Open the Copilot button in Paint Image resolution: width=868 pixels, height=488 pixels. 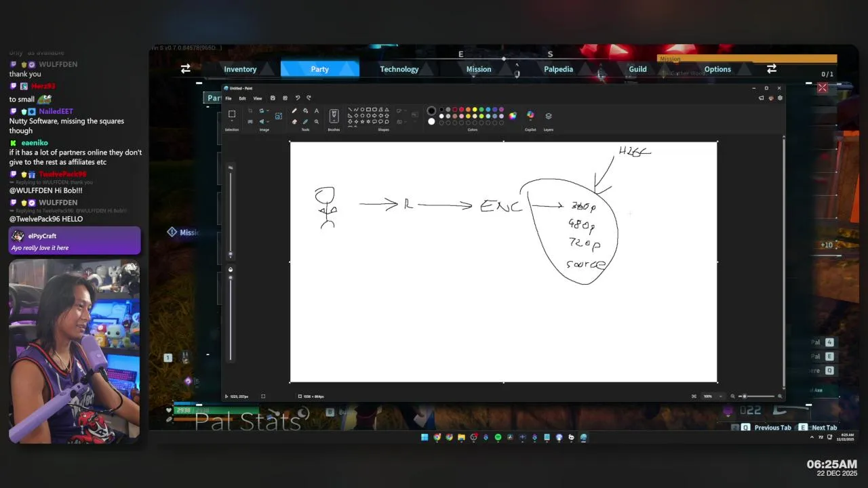[530, 115]
